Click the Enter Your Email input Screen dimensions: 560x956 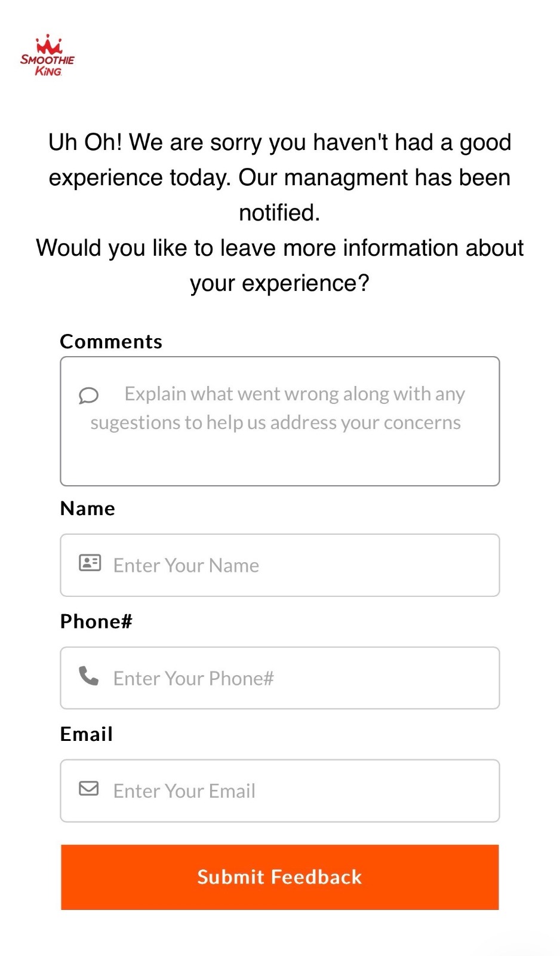tap(279, 790)
